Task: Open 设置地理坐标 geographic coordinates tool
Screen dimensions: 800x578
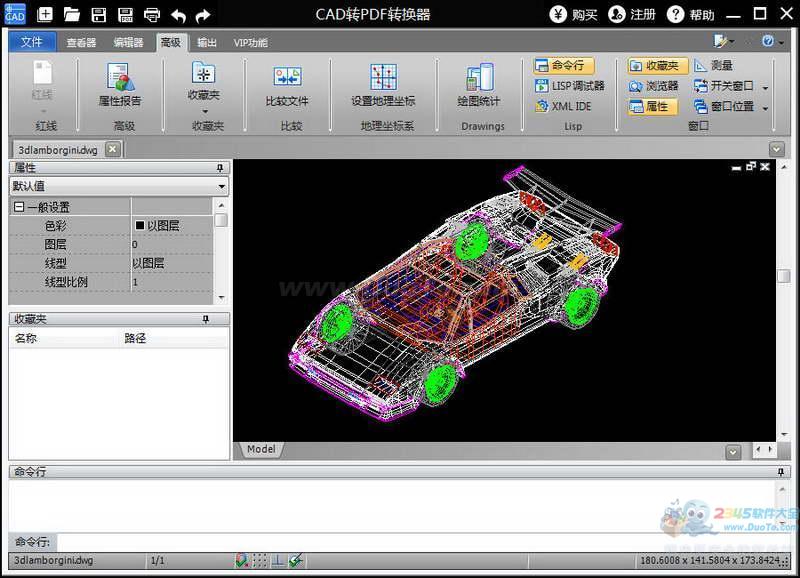Action: coord(383,85)
